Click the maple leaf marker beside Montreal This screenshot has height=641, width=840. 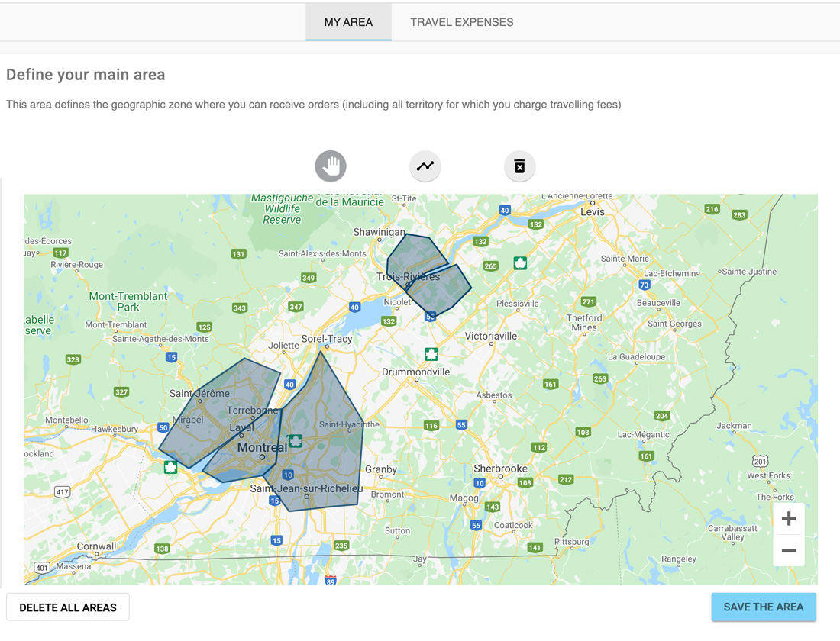pyautogui.click(x=296, y=440)
